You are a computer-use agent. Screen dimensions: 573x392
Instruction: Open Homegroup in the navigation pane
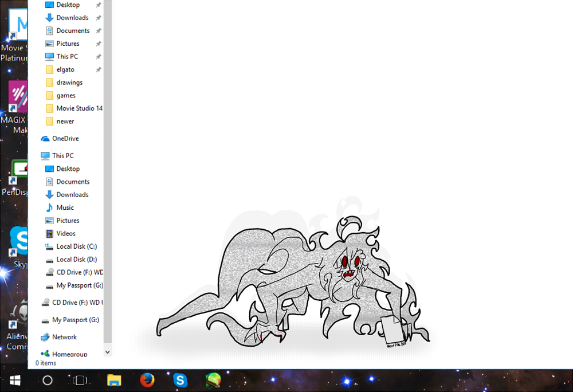(x=69, y=354)
